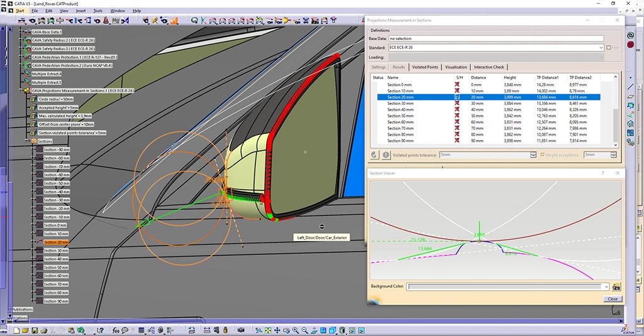Switch to the Visualisation tab
This screenshot has height=336, width=644.
[x=456, y=67]
